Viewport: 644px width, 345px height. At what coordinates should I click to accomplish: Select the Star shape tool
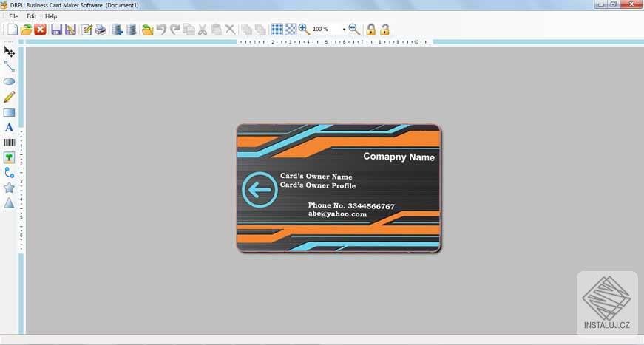click(9, 188)
